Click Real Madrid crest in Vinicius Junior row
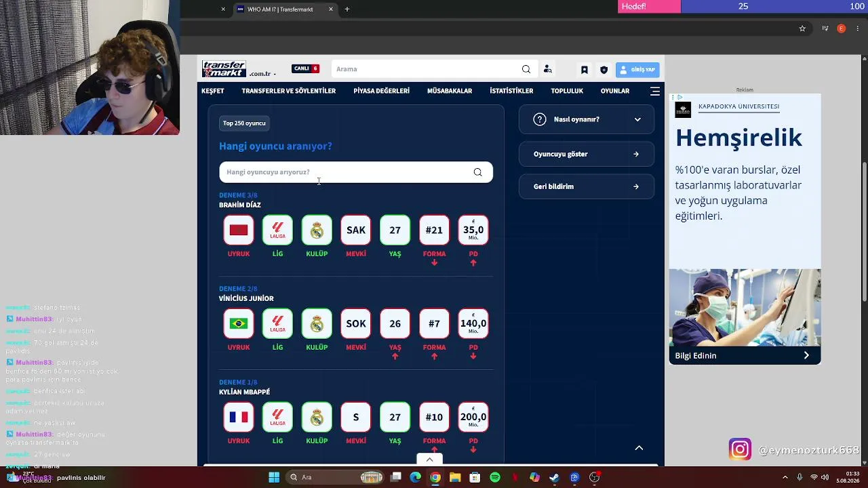Image resolution: width=868 pixels, height=488 pixels. coord(317,323)
